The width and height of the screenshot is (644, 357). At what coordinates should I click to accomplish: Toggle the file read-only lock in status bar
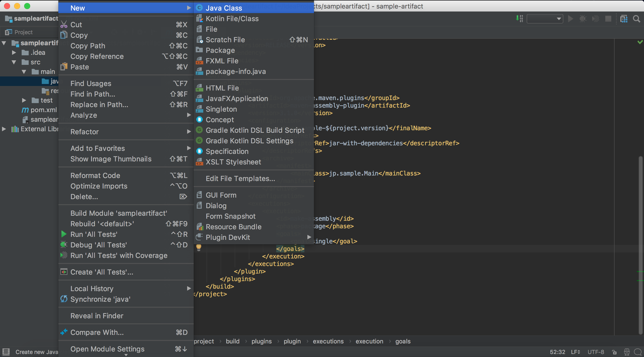[x=615, y=352]
